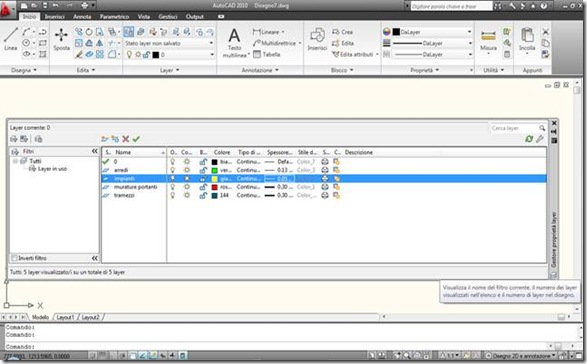Toggle the on/off lightbulb for layer tramezzi

click(x=173, y=195)
